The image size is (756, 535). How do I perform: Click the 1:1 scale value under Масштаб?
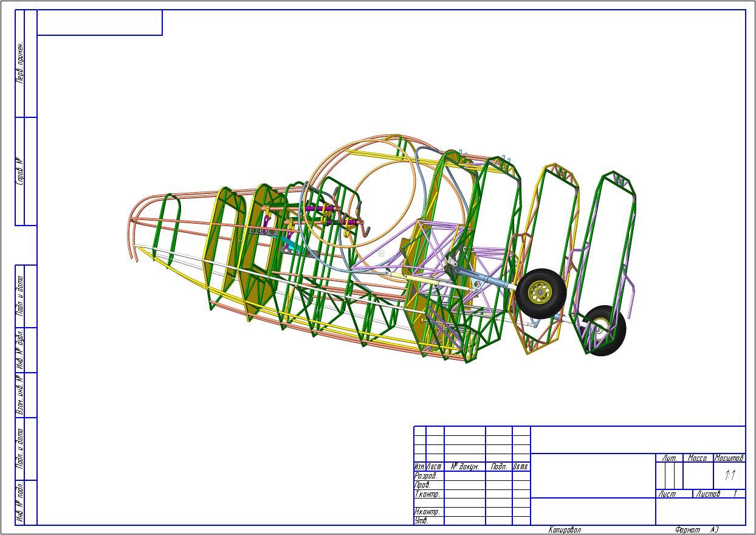coord(730,475)
